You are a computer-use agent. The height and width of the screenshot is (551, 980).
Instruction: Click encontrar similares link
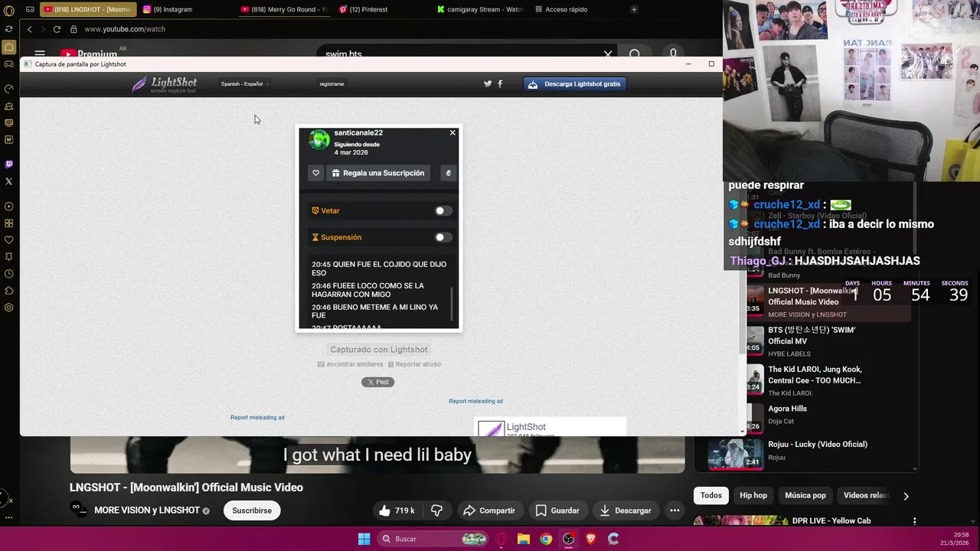click(350, 364)
